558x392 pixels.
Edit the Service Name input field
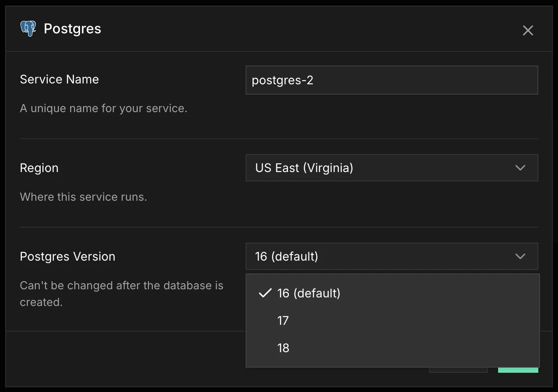[392, 80]
